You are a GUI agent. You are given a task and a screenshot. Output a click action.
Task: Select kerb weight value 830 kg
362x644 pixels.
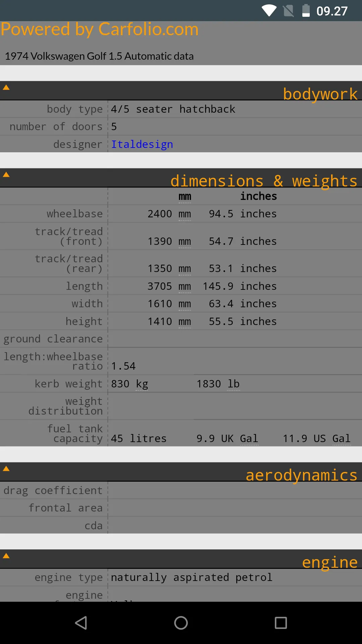click(x=130, y=384)
